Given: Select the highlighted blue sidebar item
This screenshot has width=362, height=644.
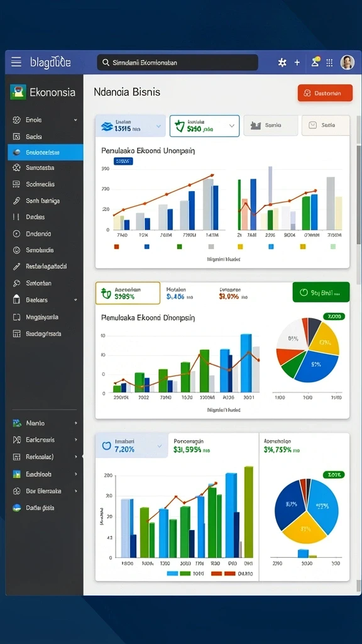Looking at the screenshot, I should [45, 152].
